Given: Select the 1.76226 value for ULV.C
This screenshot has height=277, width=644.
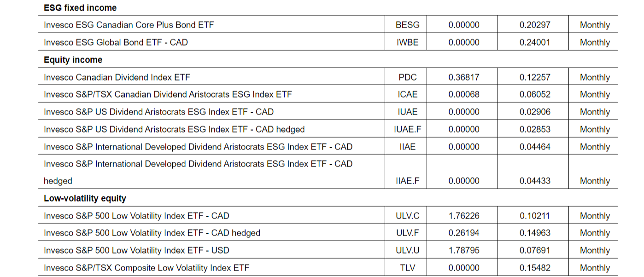Looking at the screenshot, I should coord(464,216).
